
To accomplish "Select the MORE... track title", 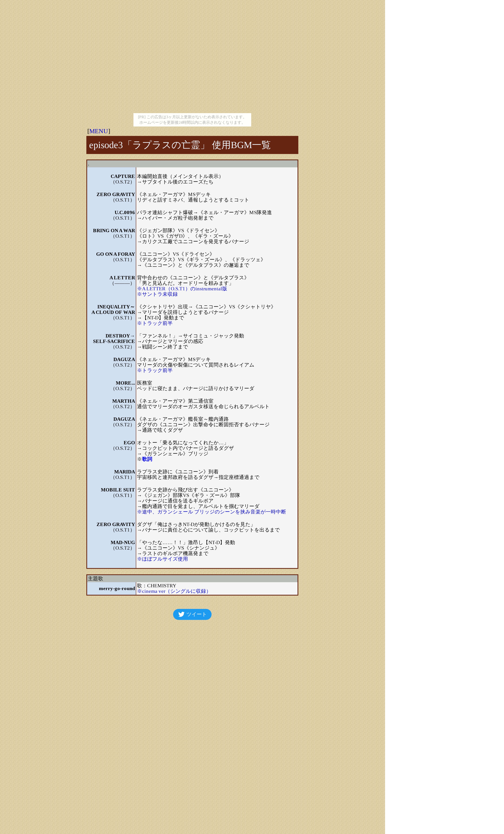I will click(x=125, y=383).
